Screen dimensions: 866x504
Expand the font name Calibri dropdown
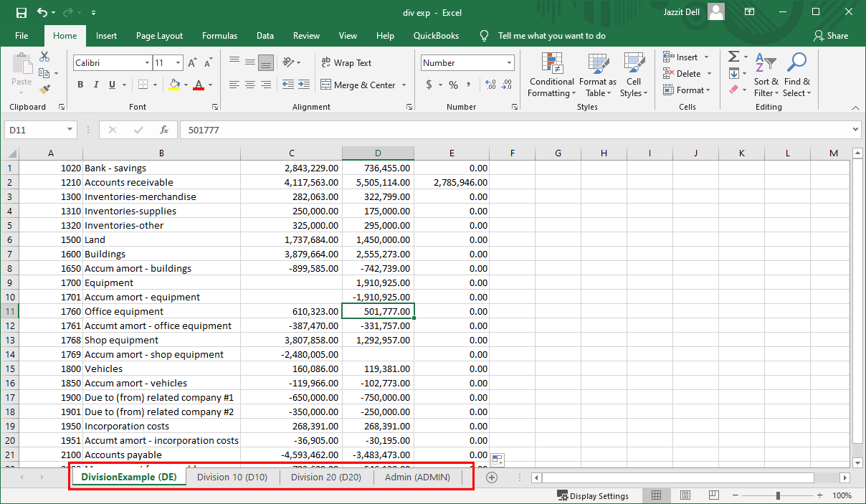click(147, 63)
